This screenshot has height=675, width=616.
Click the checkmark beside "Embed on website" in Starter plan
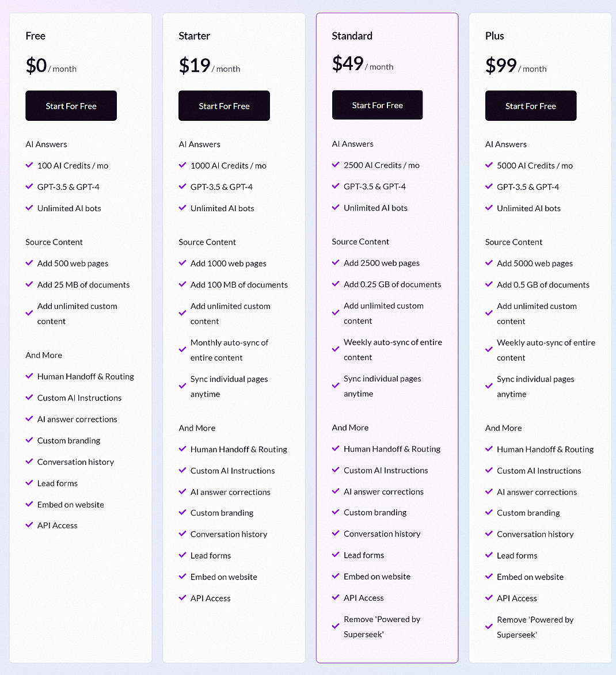[182, 577]
